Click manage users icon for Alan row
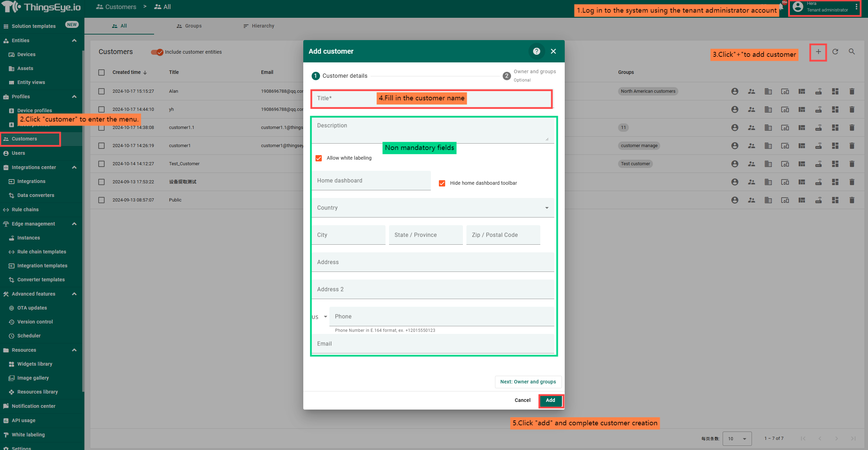The image size is (868, 450). pyautogui.click(x=734, y=91)
